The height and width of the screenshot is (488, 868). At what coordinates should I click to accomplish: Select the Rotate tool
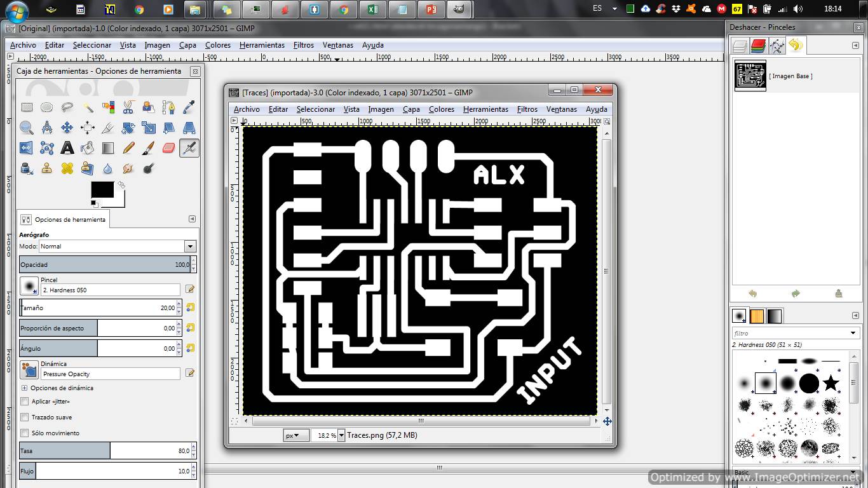click(x=128, y=128)
